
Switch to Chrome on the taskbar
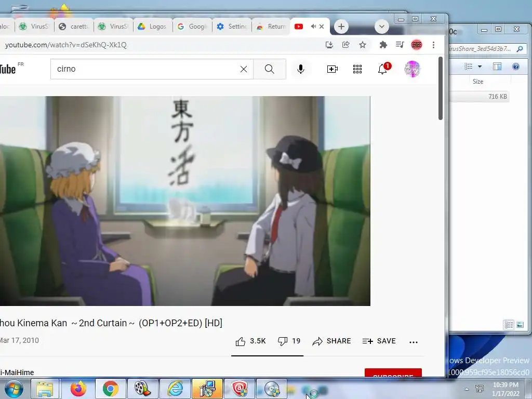111,389
